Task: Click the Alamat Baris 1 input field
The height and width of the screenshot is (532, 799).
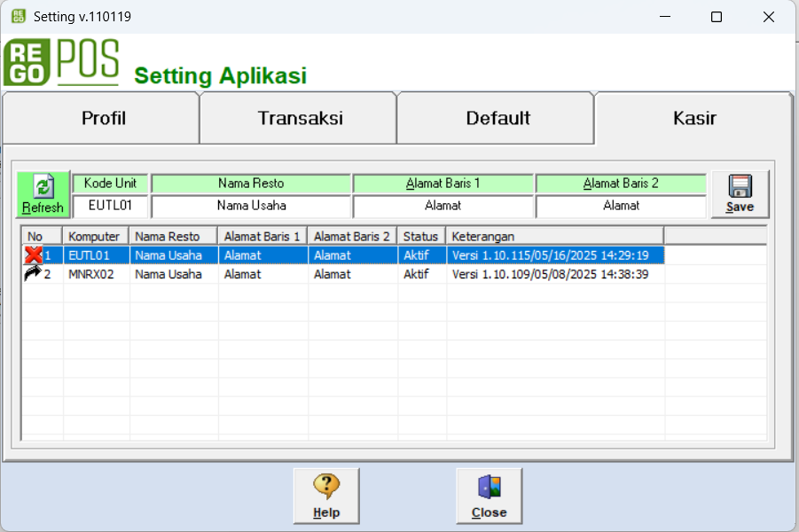Action: pyautogui.click(x=443, y=206)
